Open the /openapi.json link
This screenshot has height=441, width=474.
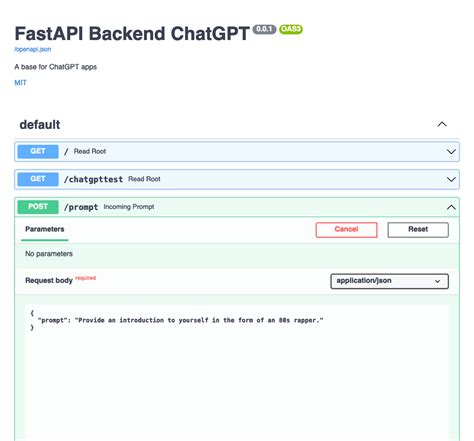click(33, 49)
